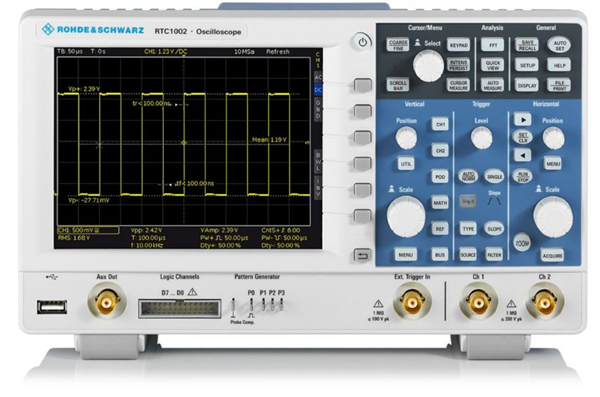This screenshot has height=397, width=600.
Task: Click the SET/CLR marker button
Action: pyautogui.click(x=523, y=137)
